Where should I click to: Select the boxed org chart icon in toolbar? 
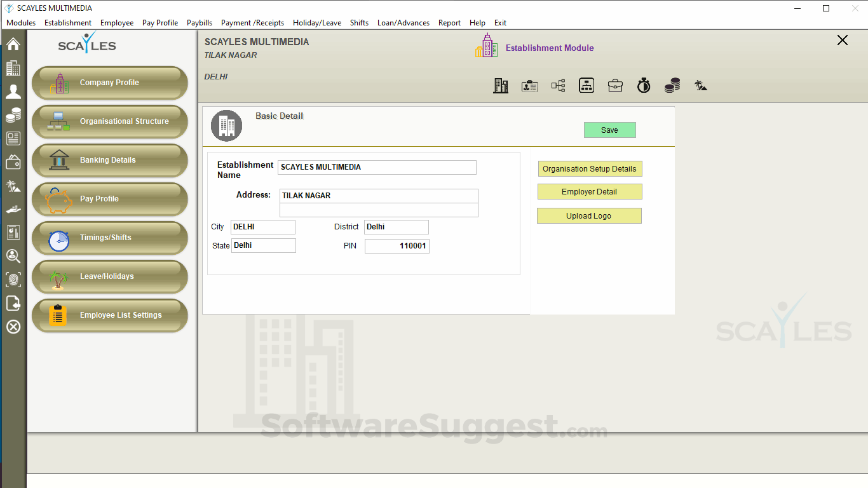[587, 85]
